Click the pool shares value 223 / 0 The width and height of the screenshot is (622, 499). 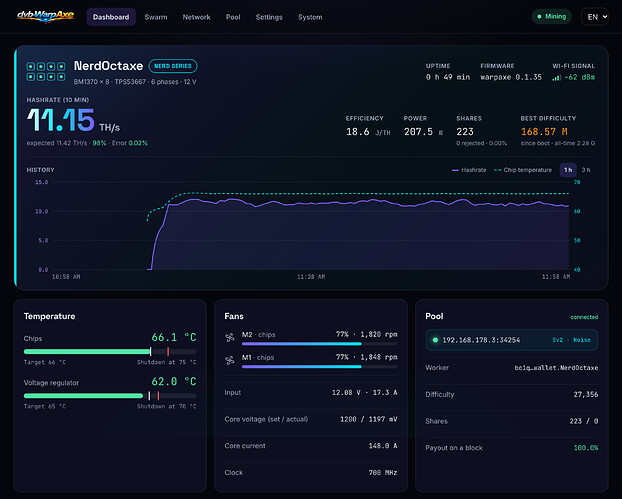tap(584, 421)
